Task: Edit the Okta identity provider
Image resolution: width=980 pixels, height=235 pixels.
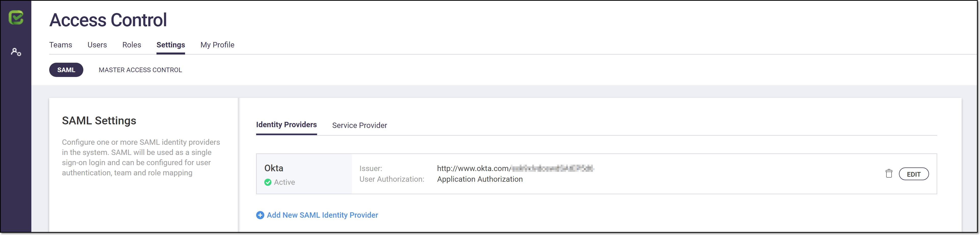Action: [x=914, y=174]
